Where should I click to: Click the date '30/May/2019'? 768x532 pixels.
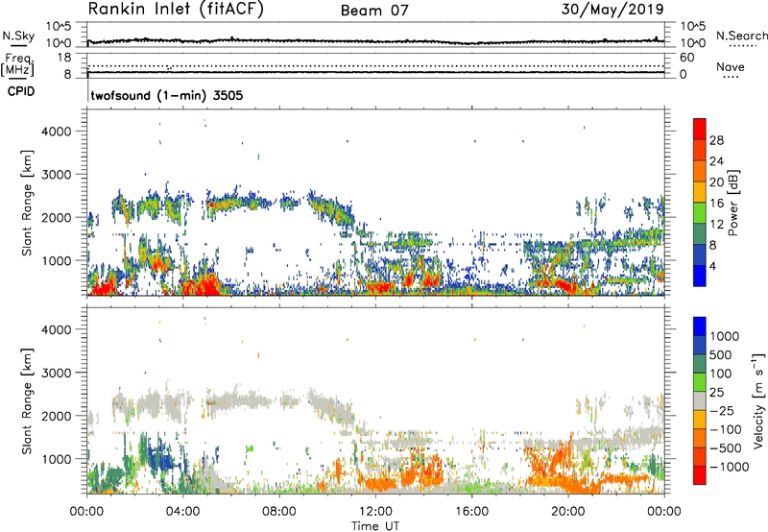click(x=612, y=9)
